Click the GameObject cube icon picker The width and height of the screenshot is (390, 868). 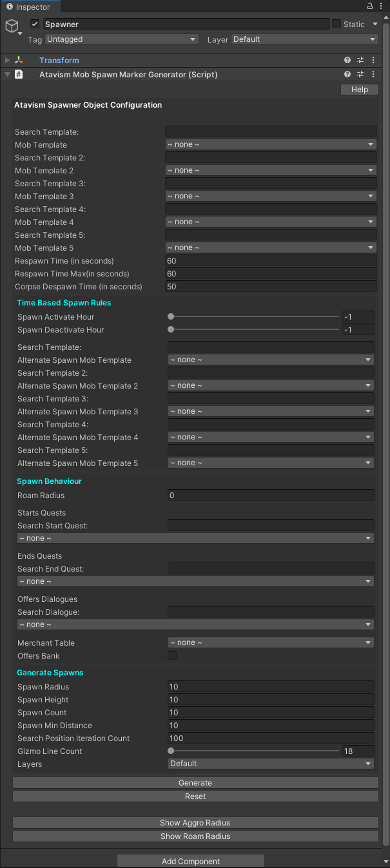tap(12, 26)
